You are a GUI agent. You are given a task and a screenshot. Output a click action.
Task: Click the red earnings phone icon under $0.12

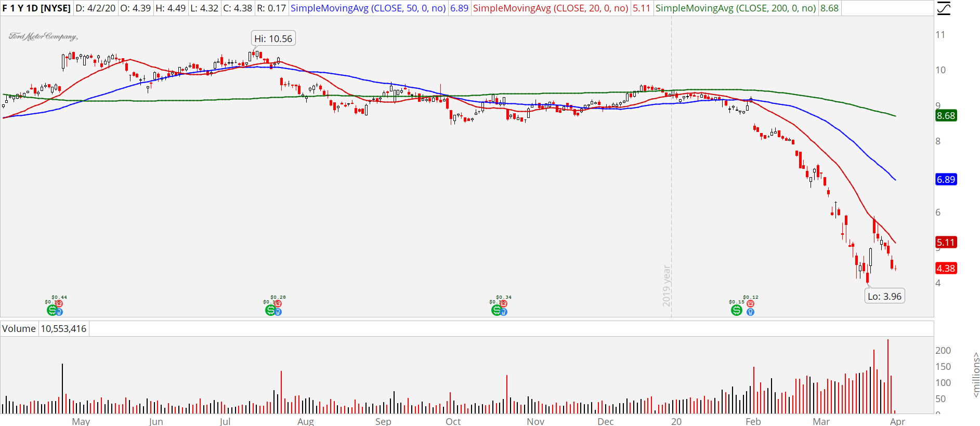tap(750, 304)
